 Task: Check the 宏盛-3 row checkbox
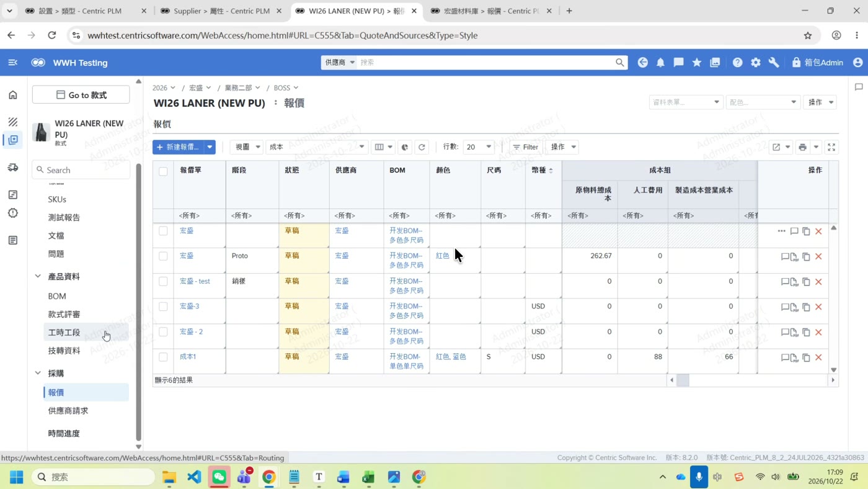(163, 307)
